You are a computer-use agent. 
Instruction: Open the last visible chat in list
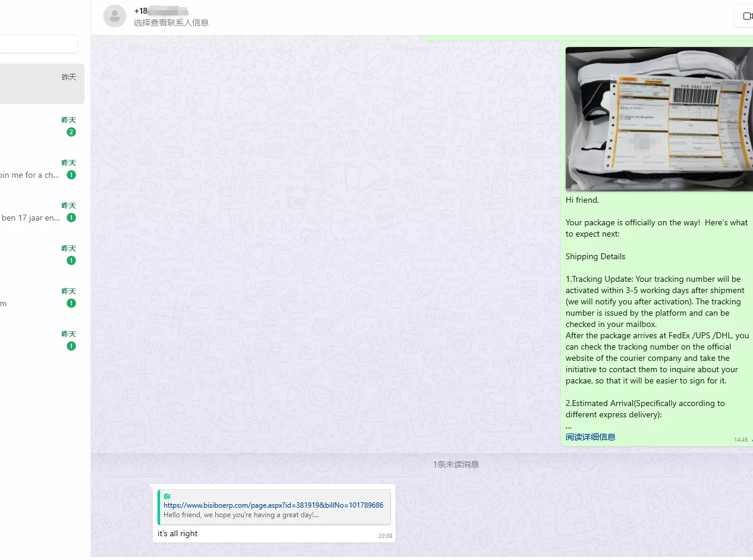coord(36,340)
